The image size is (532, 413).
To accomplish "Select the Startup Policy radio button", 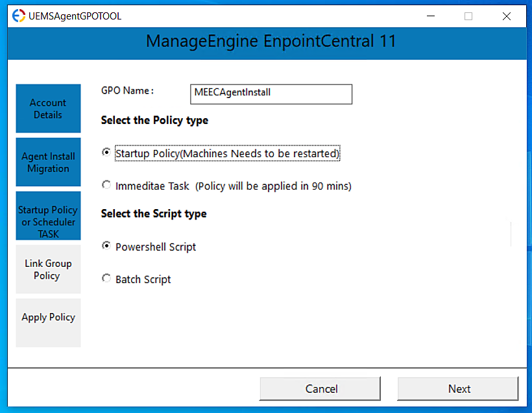I will 106,152.
